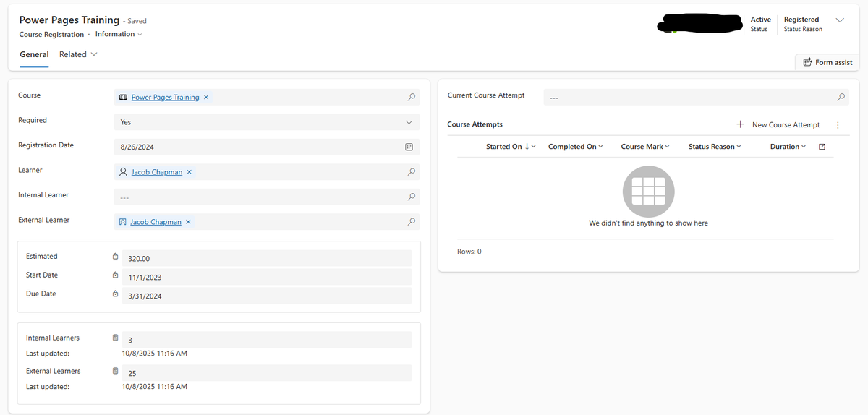Expand the Required dropdown showing Yes

[266, 122]
